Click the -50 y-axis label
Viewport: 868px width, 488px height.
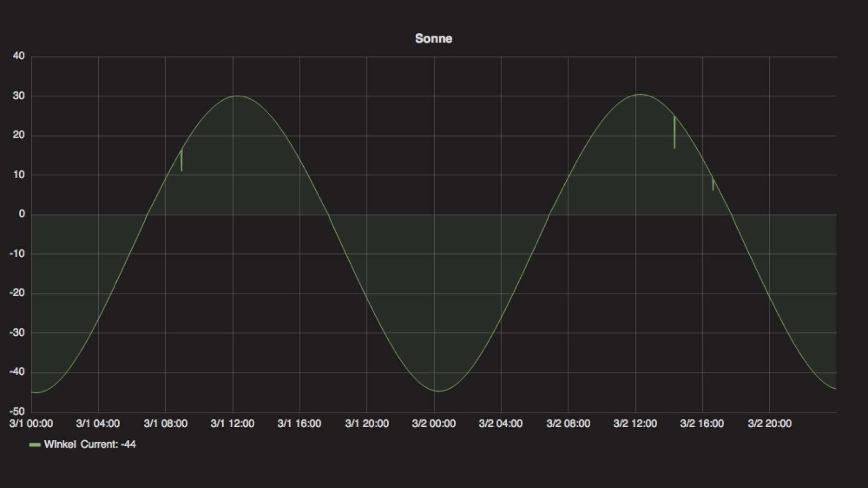click(x=17, y=411)
